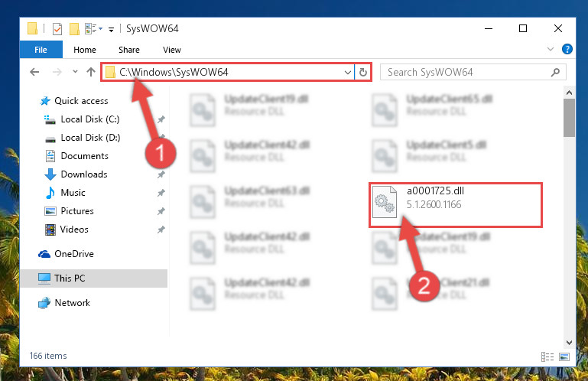Click the Search SysWOW64 box
This screenshot has height=381, width=588.
click(473, 72)
